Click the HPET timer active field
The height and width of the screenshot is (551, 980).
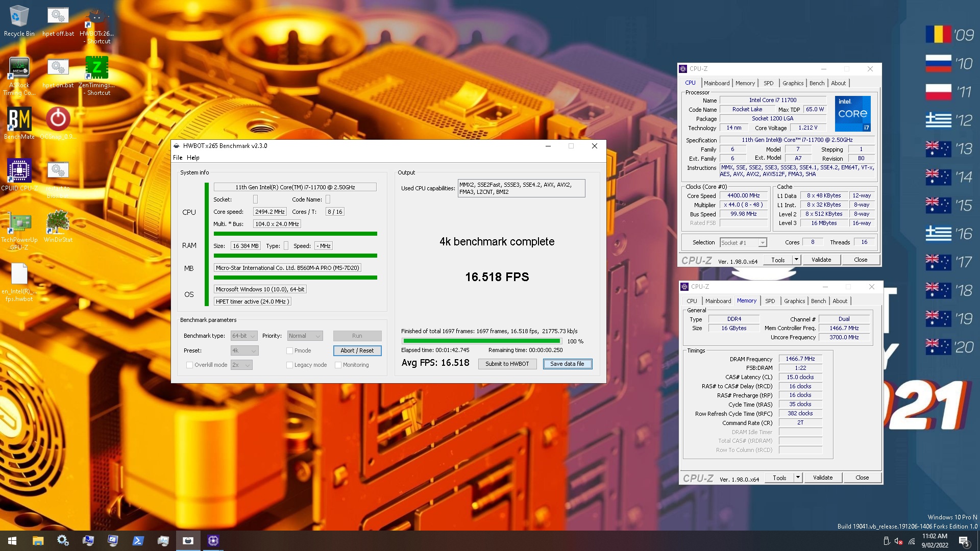pyautogui.click(x=253, y=302)
